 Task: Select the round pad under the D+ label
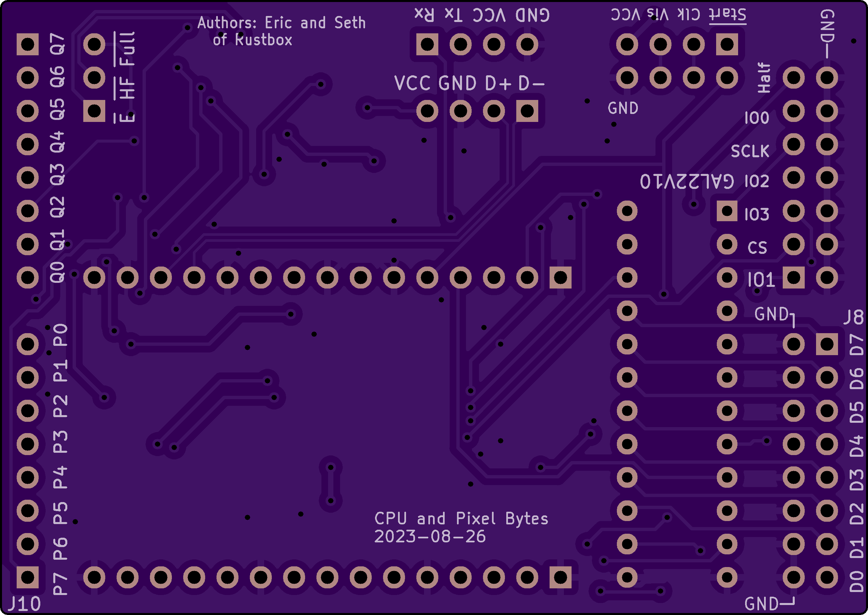494,111
